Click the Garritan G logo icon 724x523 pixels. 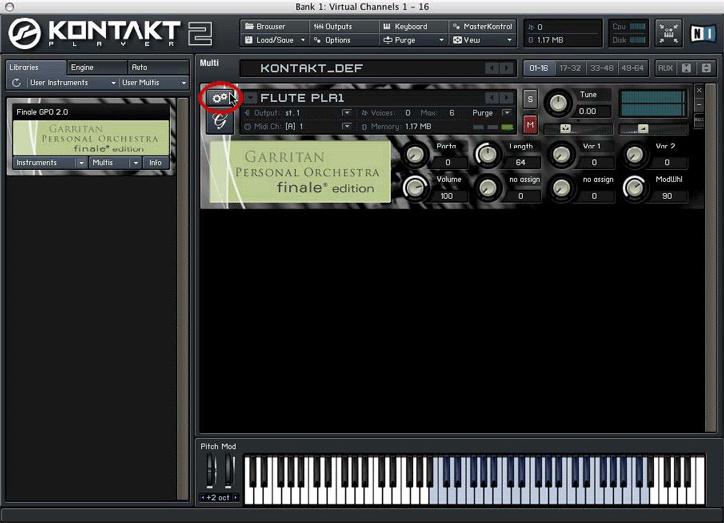[219, 122]
